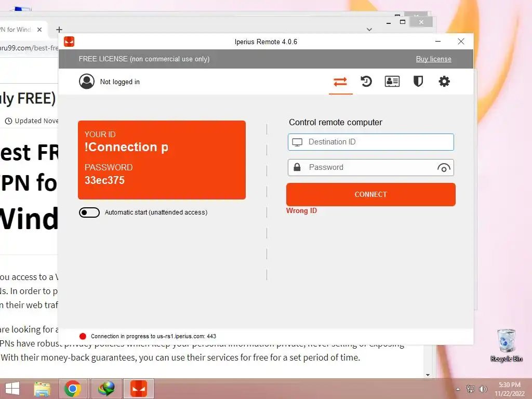Click the Destination ID input field
The width and height of the screenshot is (532, 399).
point(370,142)
